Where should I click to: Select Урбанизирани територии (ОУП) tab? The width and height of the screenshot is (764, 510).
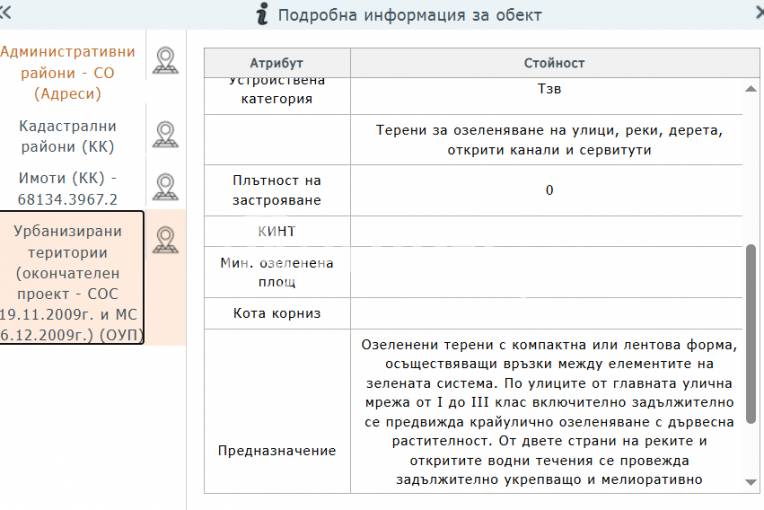point(71,278)
